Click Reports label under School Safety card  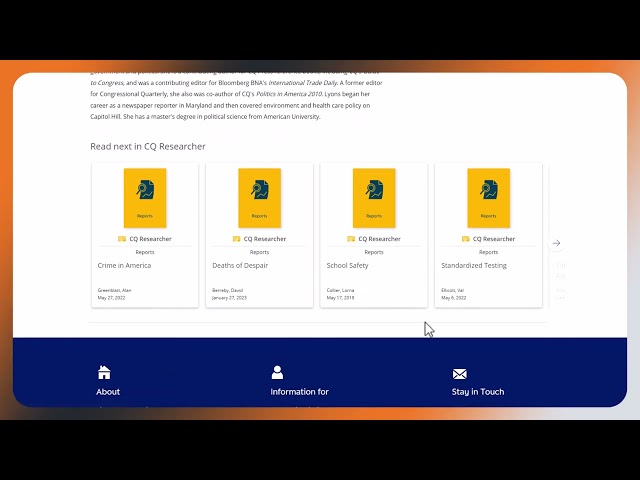[x=374, y=252]
